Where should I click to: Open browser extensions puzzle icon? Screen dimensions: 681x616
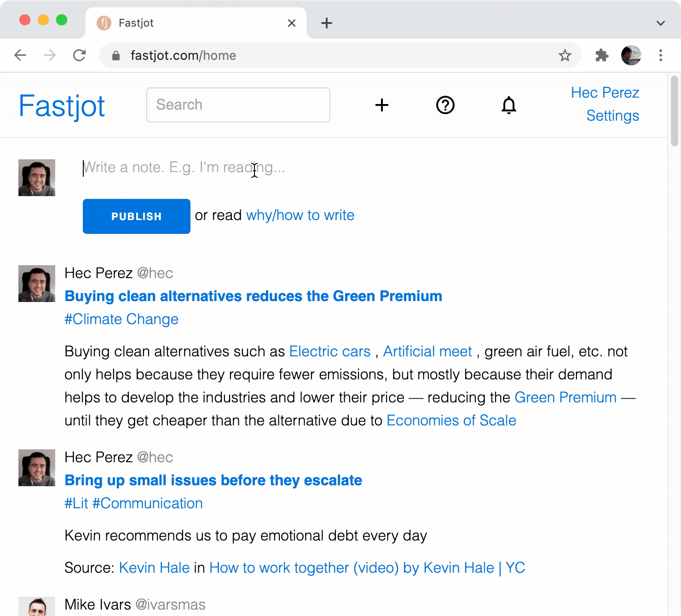(601, 55)
